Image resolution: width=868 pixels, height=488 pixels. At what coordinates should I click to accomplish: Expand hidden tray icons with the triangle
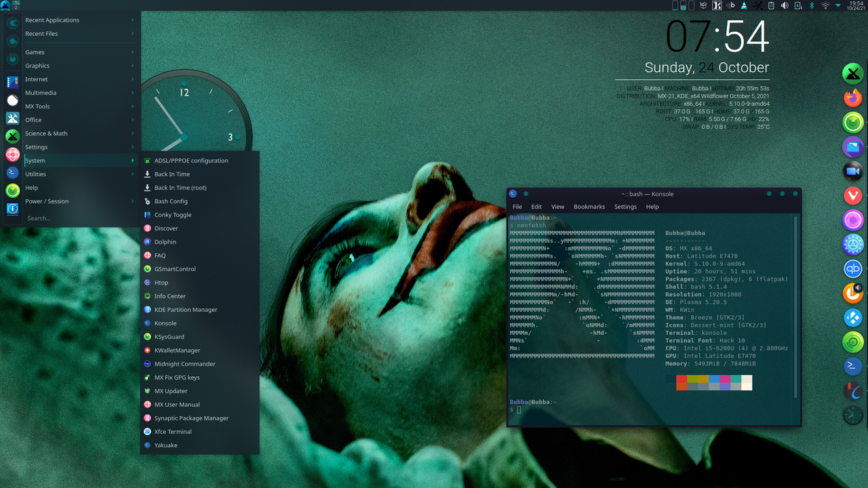tap(838, 5)
